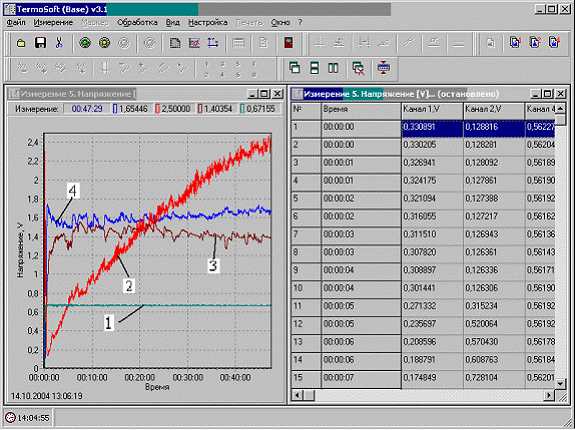The image size is (575, 430).
Task: Open the Окно menu
Action: tap(281, 23)
